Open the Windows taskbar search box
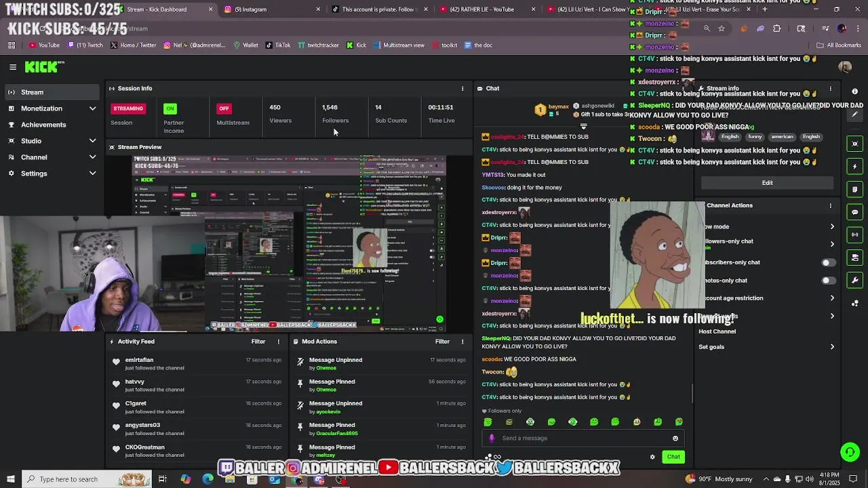This screenshot has height=488, width=868. tap(88, 479)
